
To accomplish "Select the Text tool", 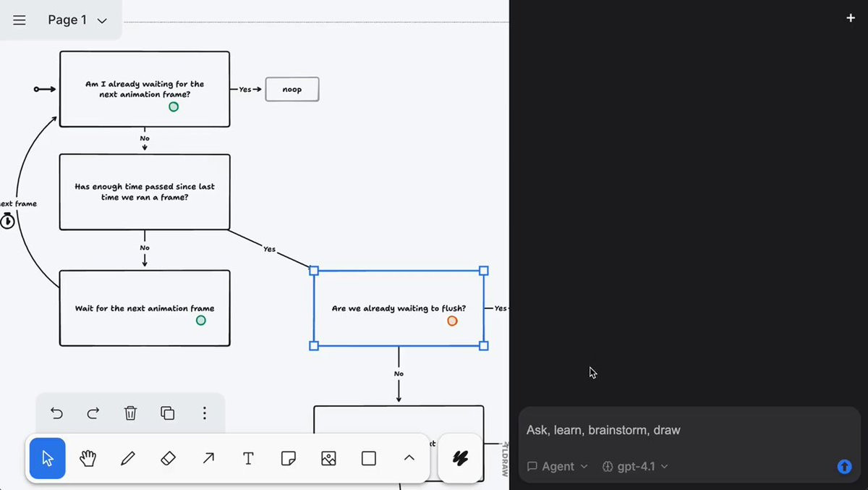I will tap(248, 458).
